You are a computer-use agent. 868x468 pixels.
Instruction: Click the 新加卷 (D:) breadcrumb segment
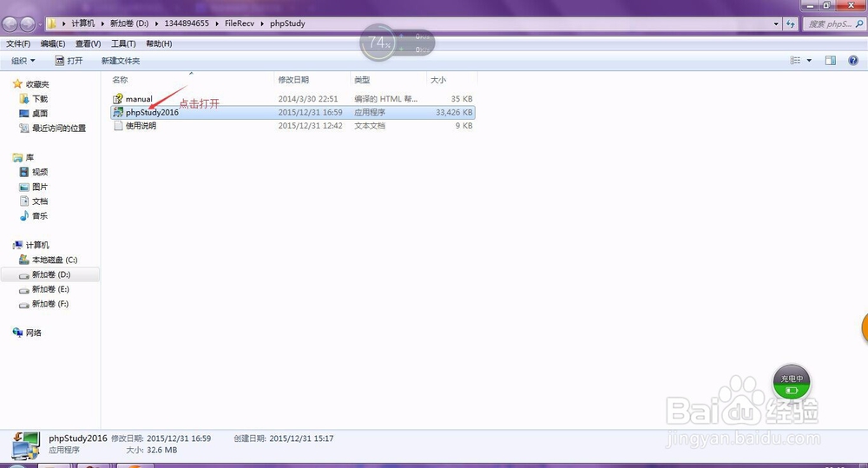tap(129, 23)
